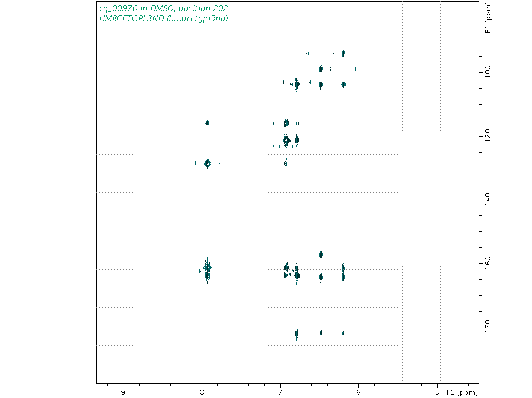Select the '8' tick label on F2 axis
This screenshot has height=398, width=532.
pos(202,392)
